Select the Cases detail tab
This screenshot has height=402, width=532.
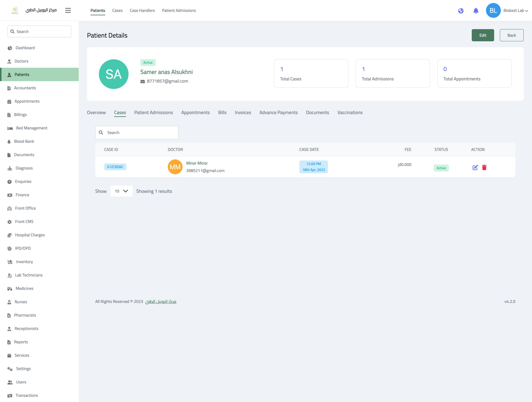click(x=120, y=113)
